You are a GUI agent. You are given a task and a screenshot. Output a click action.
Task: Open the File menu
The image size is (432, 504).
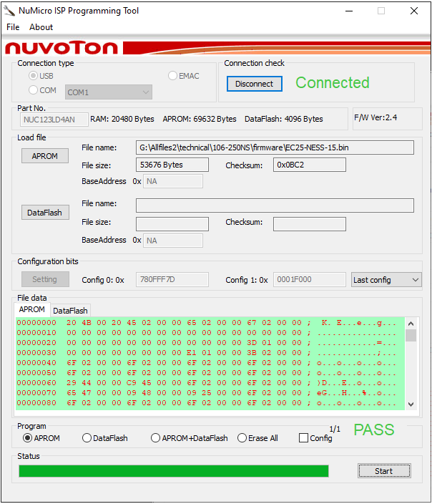[13, 27]
